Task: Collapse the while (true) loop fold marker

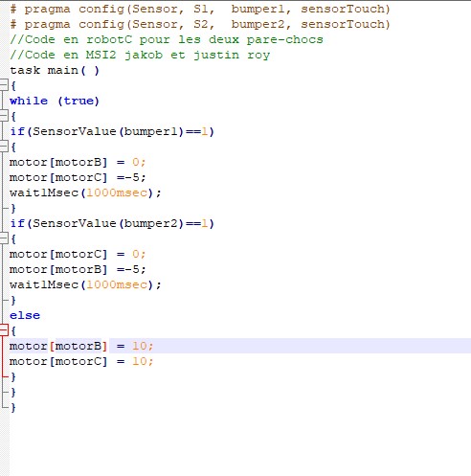Action: [x=3, y=116]
